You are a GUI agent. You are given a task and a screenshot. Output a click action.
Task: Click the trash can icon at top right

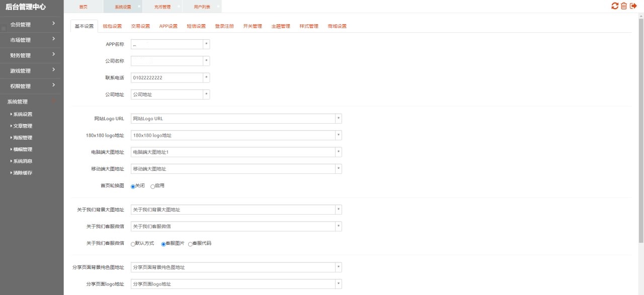(624, 6)
